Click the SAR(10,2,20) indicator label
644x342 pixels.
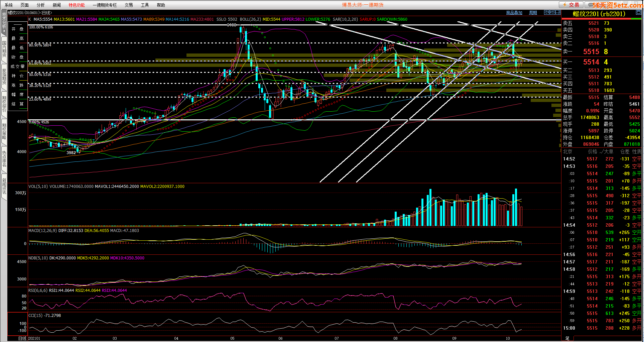pyautogui.click(x=345, y=19)
